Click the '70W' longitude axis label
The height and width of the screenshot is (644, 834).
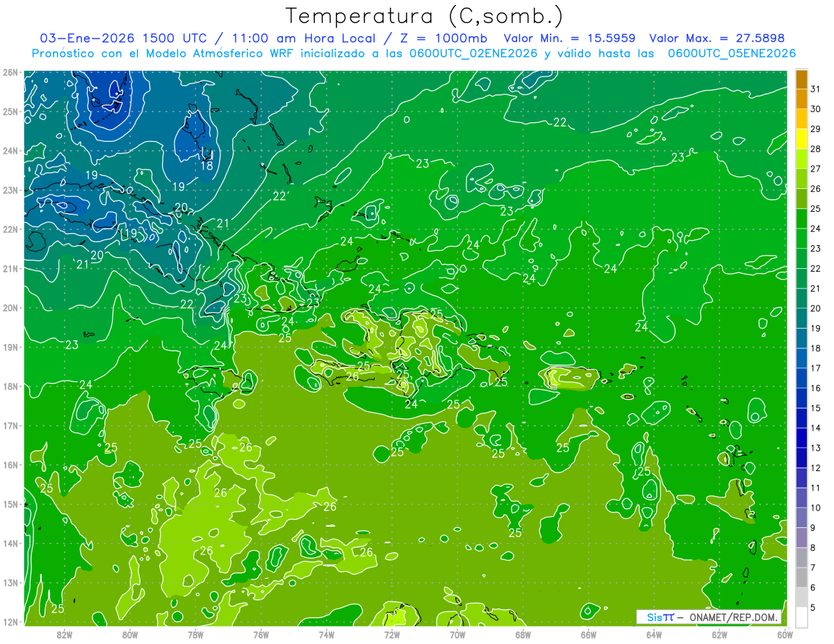pos(457,634)
